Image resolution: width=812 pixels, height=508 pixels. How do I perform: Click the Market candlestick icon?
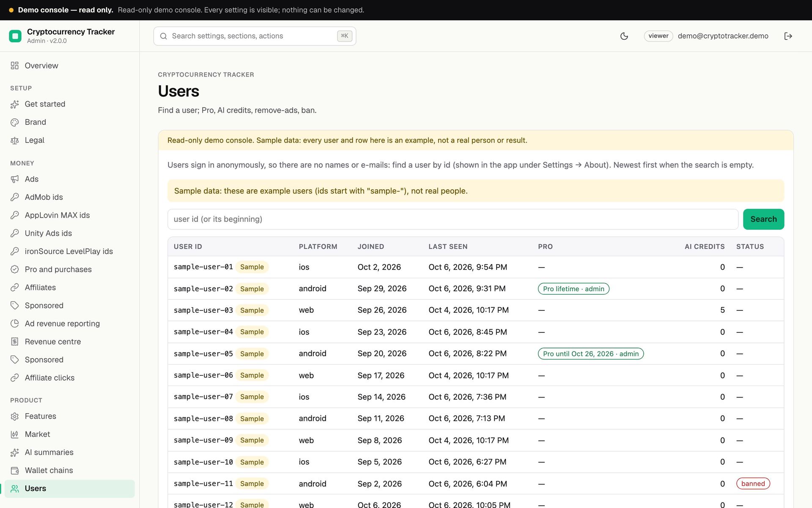pos(15,434)
